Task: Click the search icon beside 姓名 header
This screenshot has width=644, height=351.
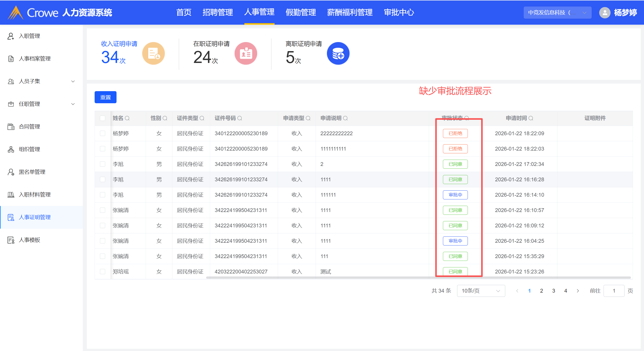Action: pyautogui.click(x=127, y=118)
